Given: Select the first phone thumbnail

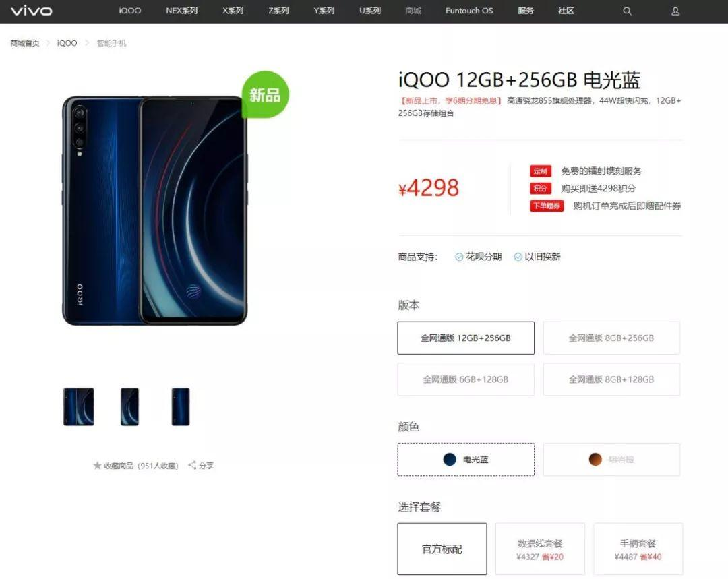Looking at the screenshot, I should 78,406.
